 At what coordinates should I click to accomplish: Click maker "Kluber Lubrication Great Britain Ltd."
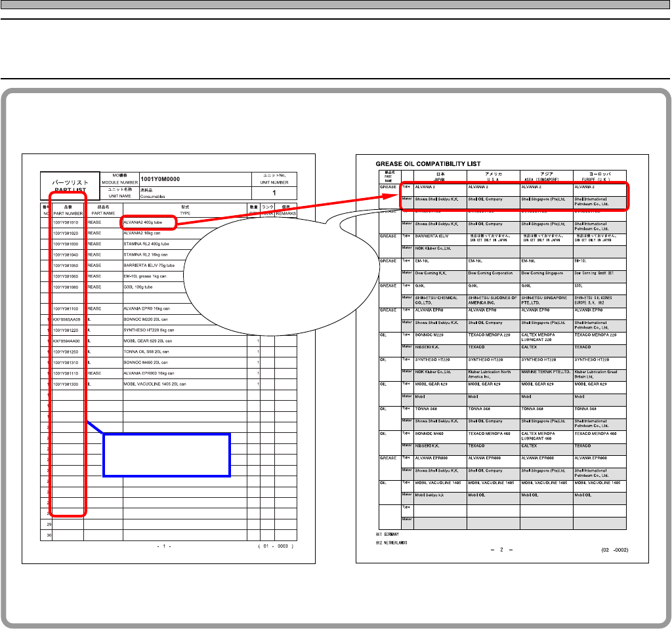pos(596,375)
